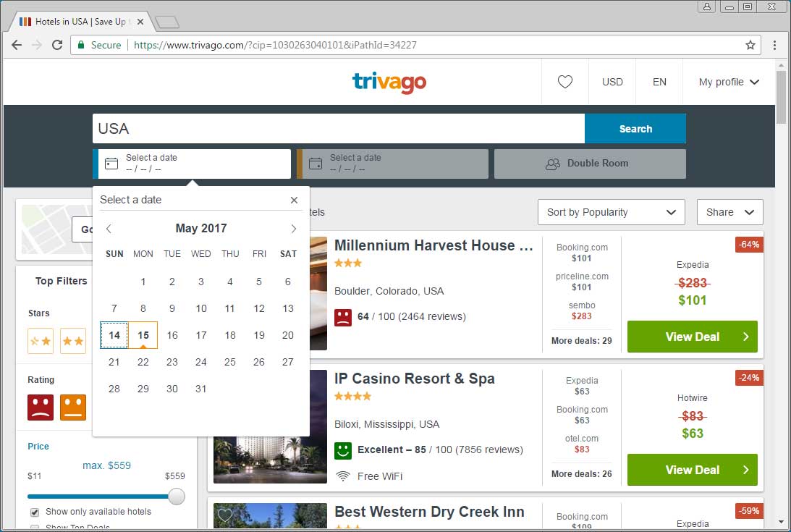Click the Hotels in USA browser tab
Screen dimensions: 791x532
point(81,22)
